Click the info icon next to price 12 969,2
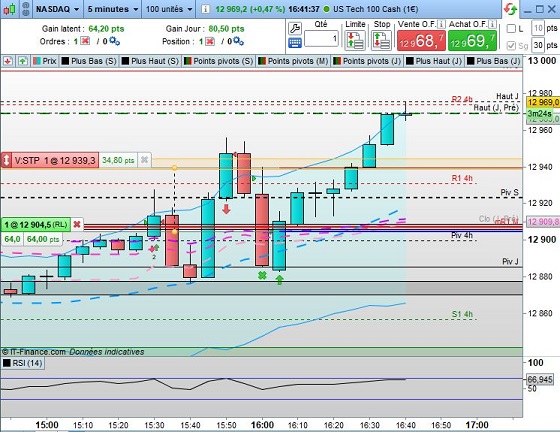This screenshot has width=560, height=432. click(205, 9)
